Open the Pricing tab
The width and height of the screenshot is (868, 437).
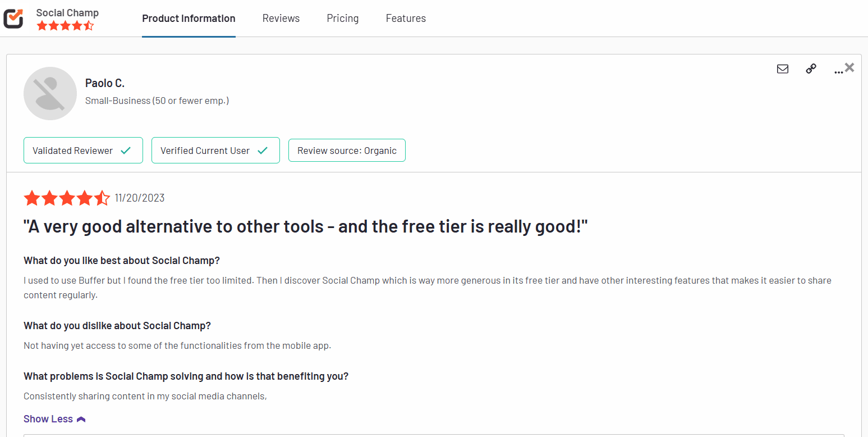(342, 18)
